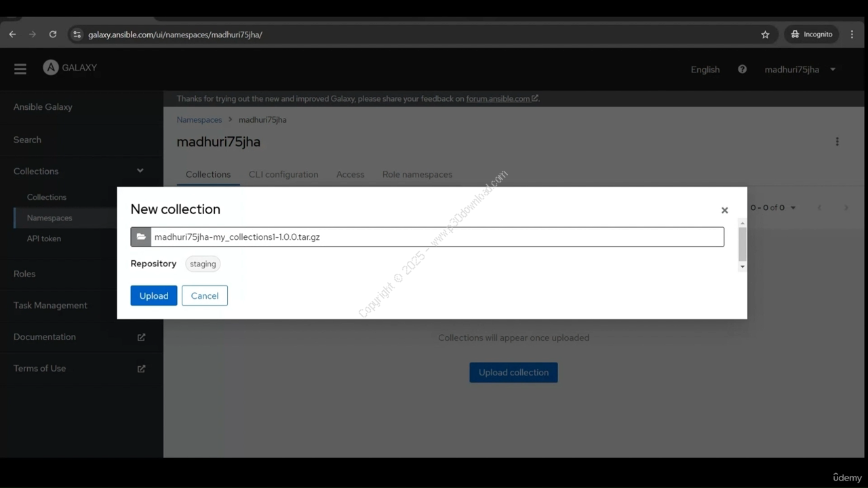This screenshot has width=868, height=488.
Task: Click the staging repository label
Action: click(x=203, y=264)
